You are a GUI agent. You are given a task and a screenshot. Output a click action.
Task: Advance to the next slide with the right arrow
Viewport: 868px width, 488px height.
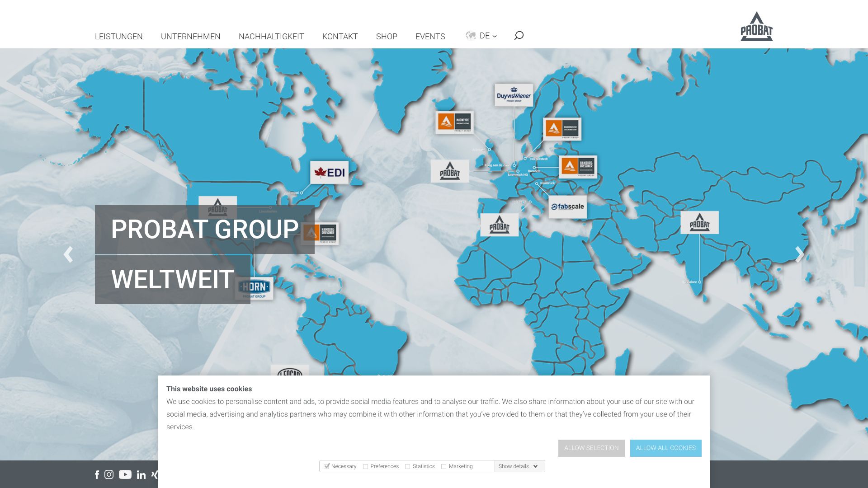(x=799, y=254)
